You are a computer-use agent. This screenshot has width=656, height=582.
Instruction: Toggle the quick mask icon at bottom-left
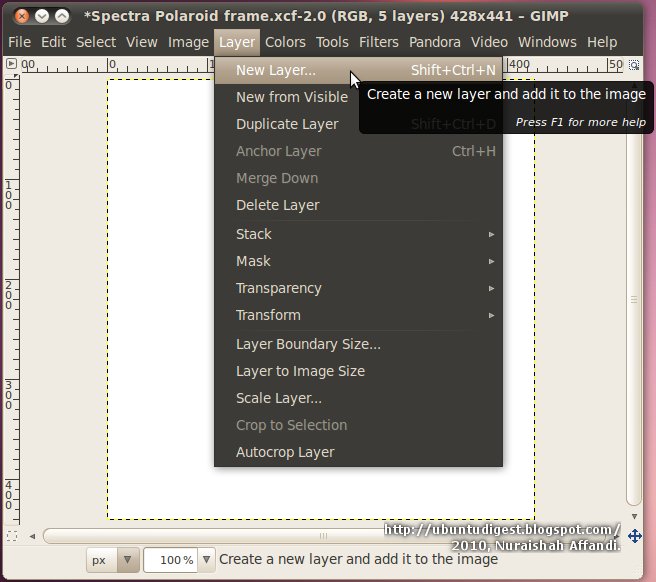[12, 536]
